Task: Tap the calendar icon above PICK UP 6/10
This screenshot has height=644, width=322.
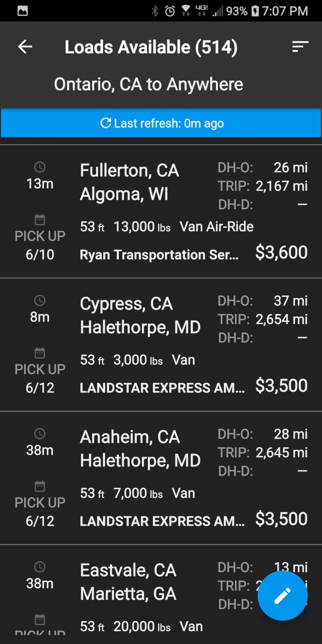Action: (x=40, y=220)
